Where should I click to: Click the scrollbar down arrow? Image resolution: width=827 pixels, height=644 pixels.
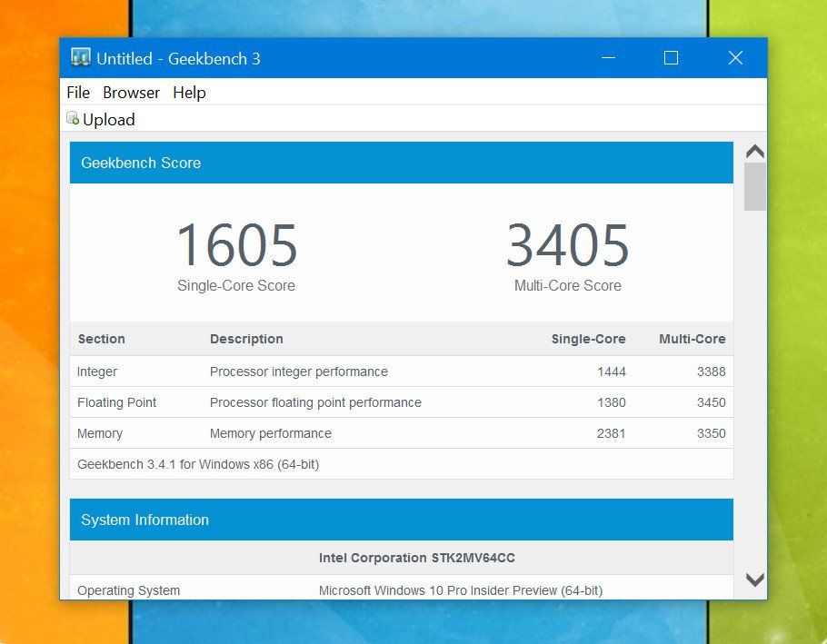click(754, 579)
